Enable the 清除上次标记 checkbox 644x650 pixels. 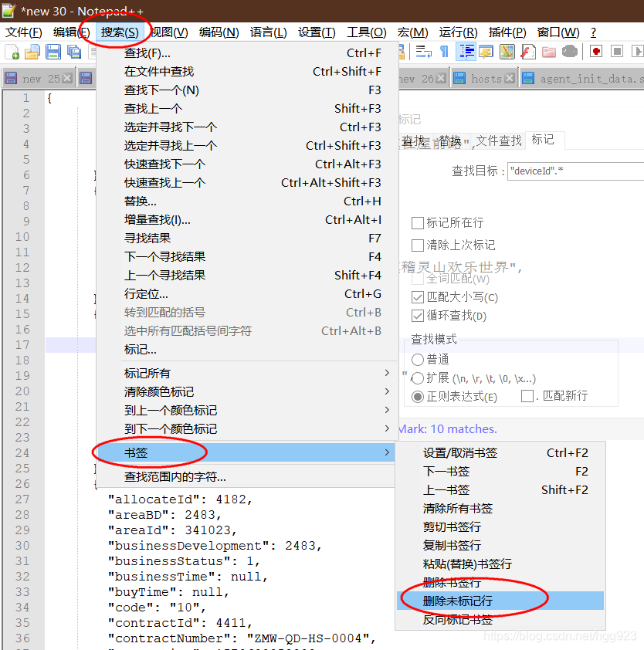tap(417, 245)
